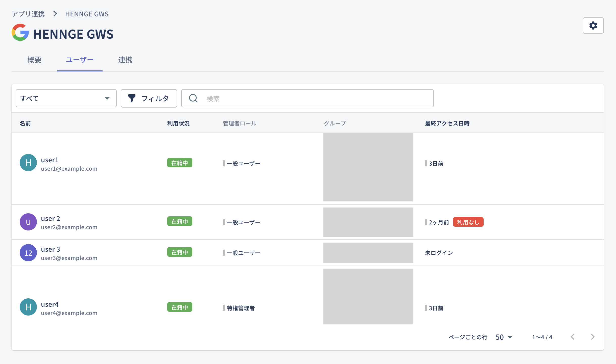
Task: Open the すべて status dropdown
Action: [x=66, y=98]
